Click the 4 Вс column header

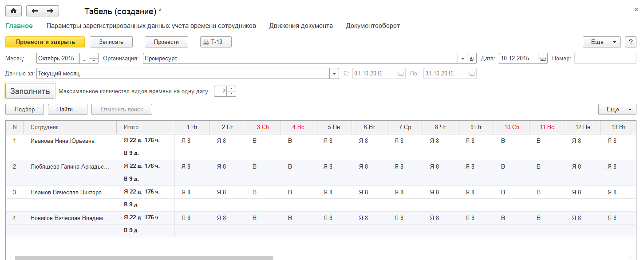point(298,127)
